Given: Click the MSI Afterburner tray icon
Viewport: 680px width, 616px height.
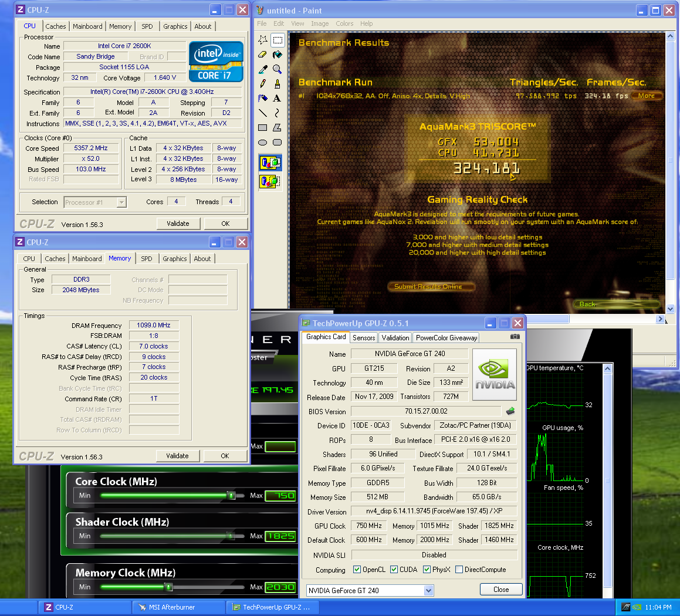Looking at the screenshot, I should pyautogui.click(x=626, y=607).
